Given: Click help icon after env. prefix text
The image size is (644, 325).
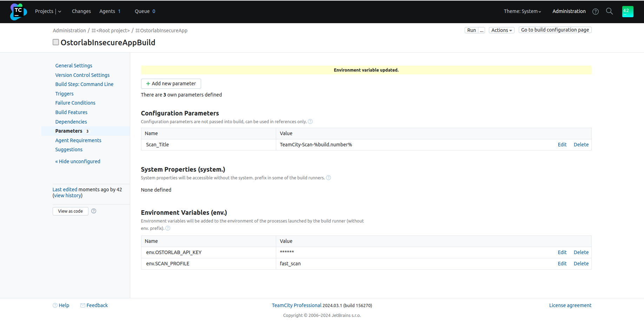Looking at the screenshot, I should (168, 228).
